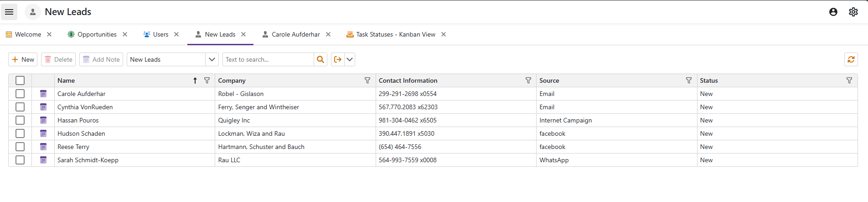868x202 pixels.
Task: Check the Cynthia VonRueden row checkbox
Action: pyautogui.click(x=20, y=107)
